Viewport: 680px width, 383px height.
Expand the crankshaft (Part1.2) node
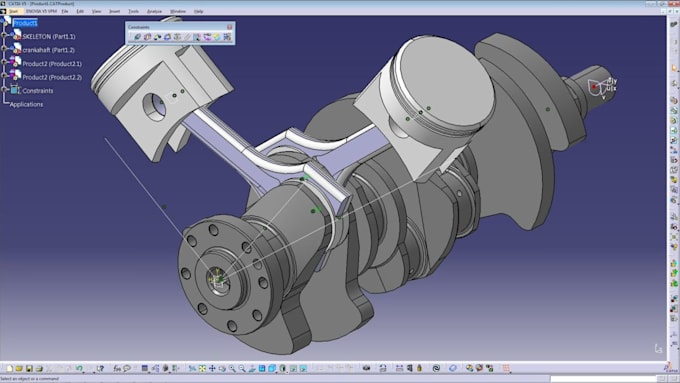[4, 49]
